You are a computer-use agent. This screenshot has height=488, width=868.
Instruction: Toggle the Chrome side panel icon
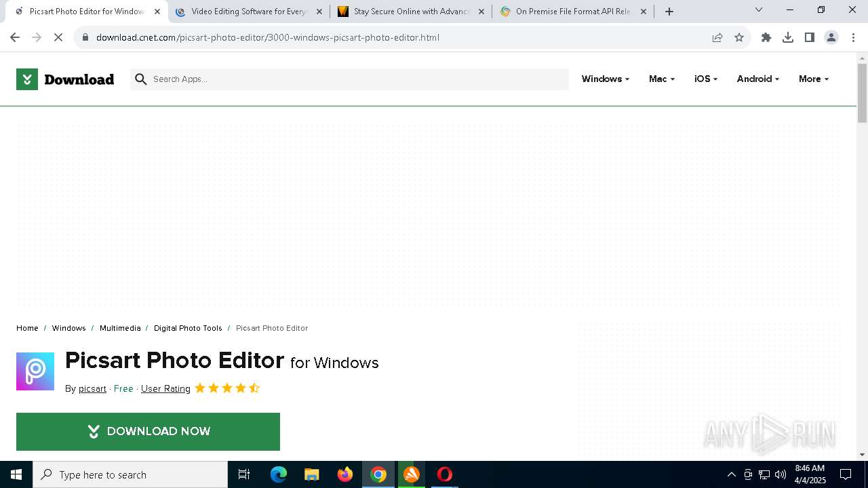[810, 37]
